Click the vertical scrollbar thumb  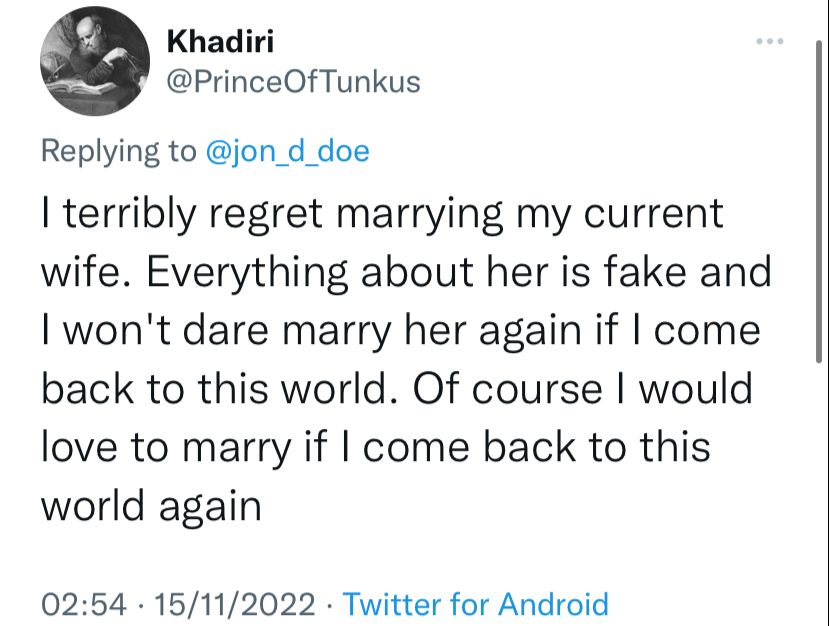[x=818, y=201]
